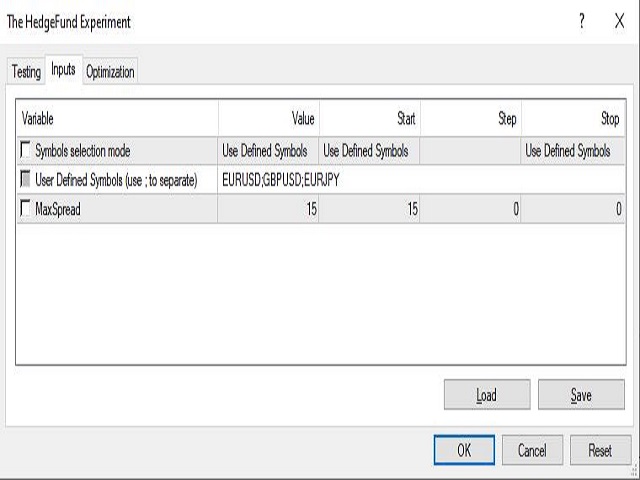Open the Use Defined Symbols value dropdown
Screen dimensions: 640x480
click(x=268, y=151)
